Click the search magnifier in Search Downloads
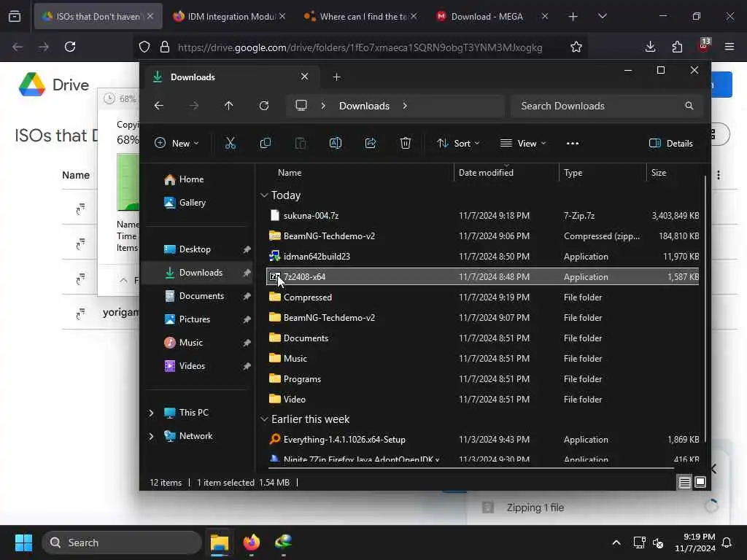 (x=689, y=106)
